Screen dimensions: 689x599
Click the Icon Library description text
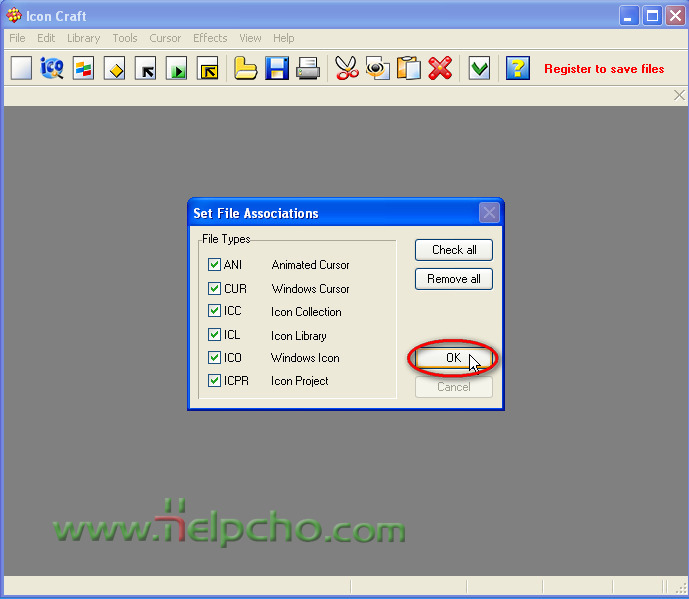click(x=298, y=336)
